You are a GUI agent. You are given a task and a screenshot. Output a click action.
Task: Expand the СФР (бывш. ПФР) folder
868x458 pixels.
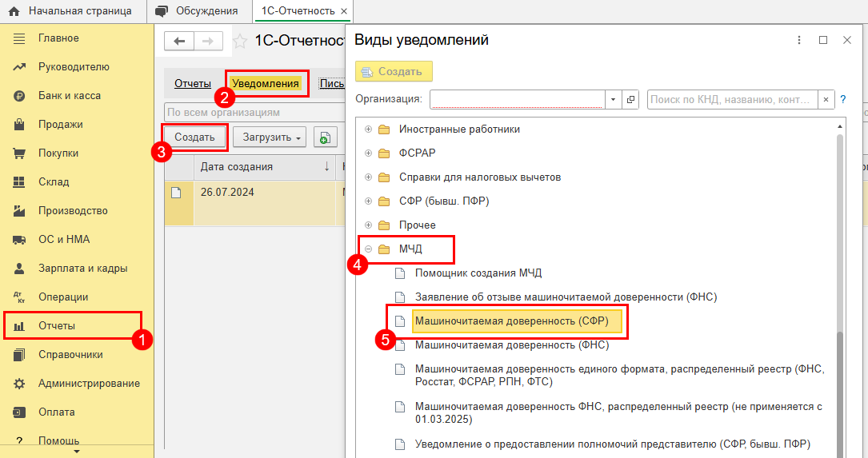point(368,201)
